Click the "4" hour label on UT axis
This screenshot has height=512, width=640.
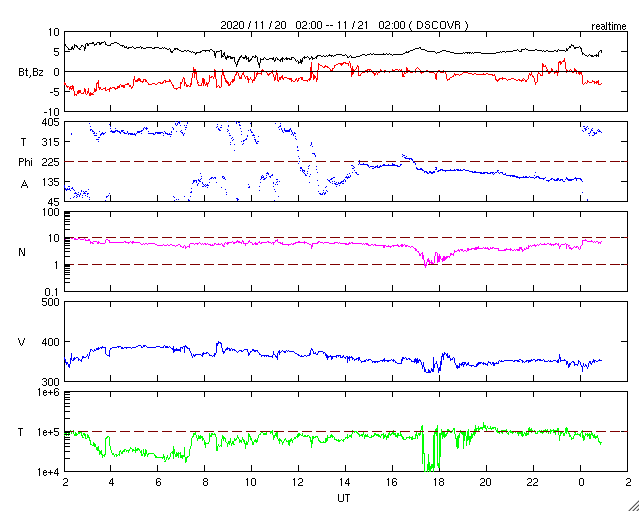(111, 483)
